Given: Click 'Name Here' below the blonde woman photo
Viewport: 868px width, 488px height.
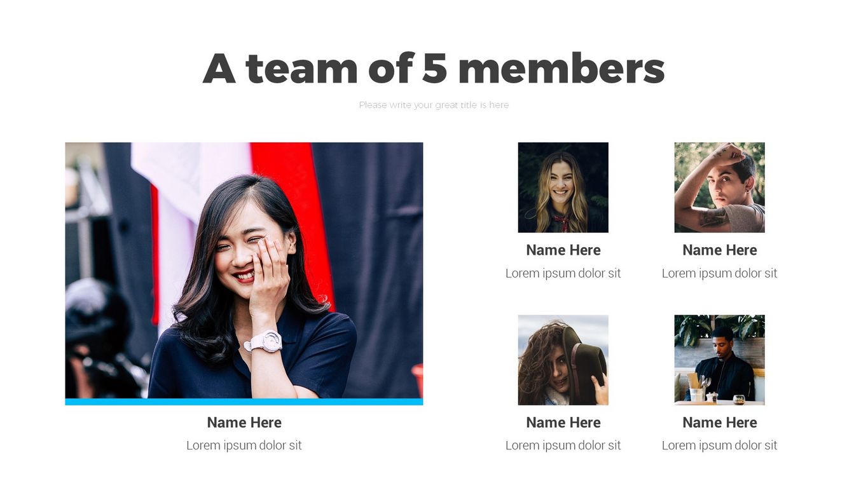Looking at the screenshot, I should point(563,250).
